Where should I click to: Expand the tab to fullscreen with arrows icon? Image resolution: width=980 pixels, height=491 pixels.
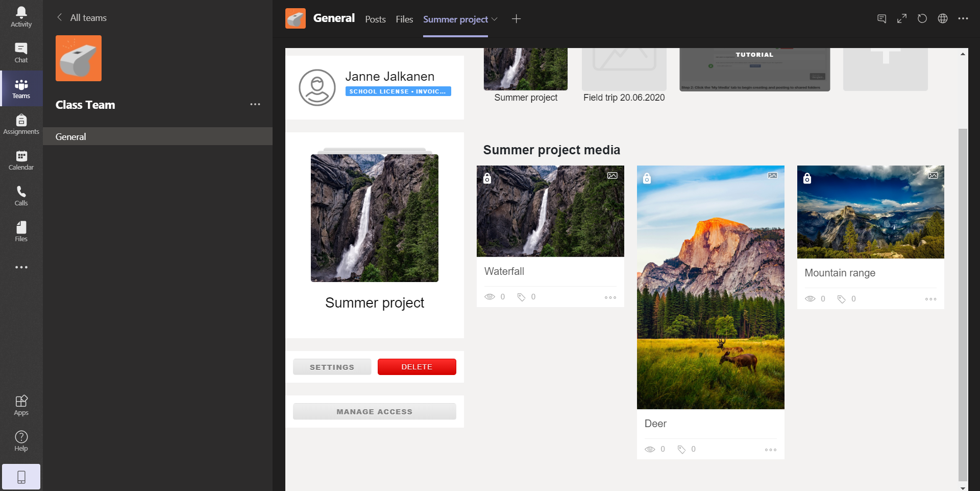point(901,18)
